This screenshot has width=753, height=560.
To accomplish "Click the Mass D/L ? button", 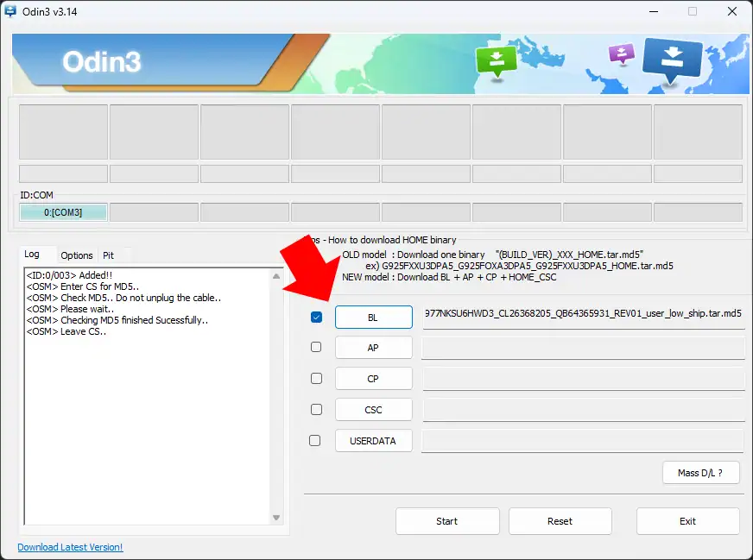I will (700, 472).
